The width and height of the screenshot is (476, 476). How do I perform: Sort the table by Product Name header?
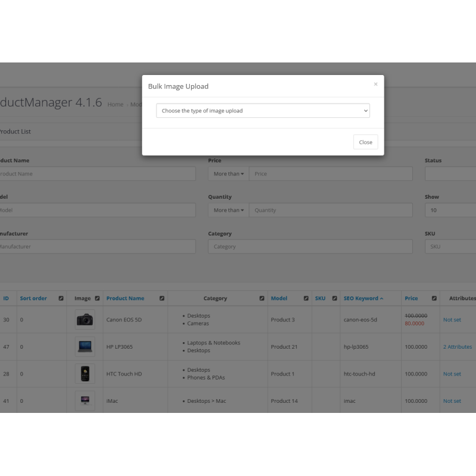[125, 299]
